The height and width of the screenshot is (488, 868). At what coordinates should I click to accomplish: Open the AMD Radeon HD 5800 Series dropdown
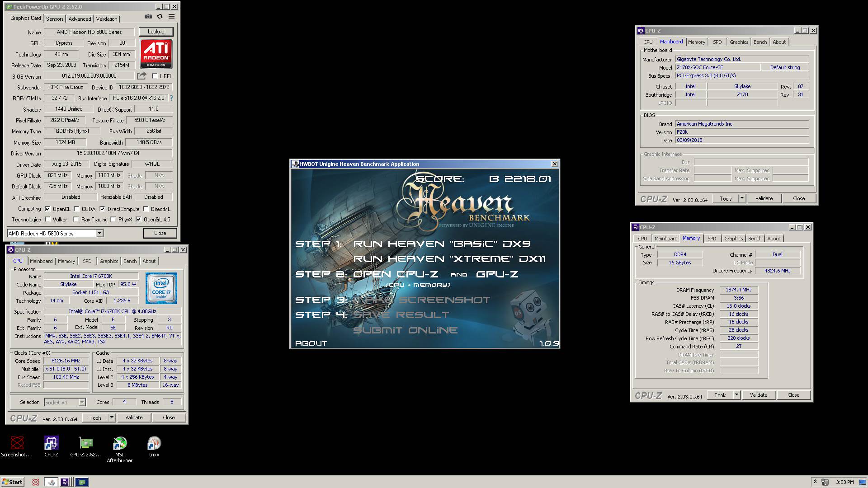click(x=99, y=234)
